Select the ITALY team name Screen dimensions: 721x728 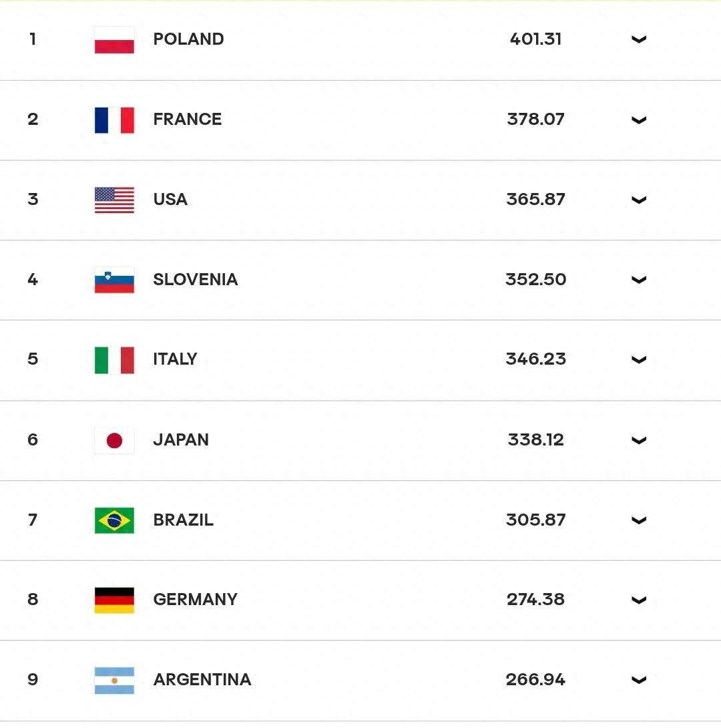pos(175,359)
